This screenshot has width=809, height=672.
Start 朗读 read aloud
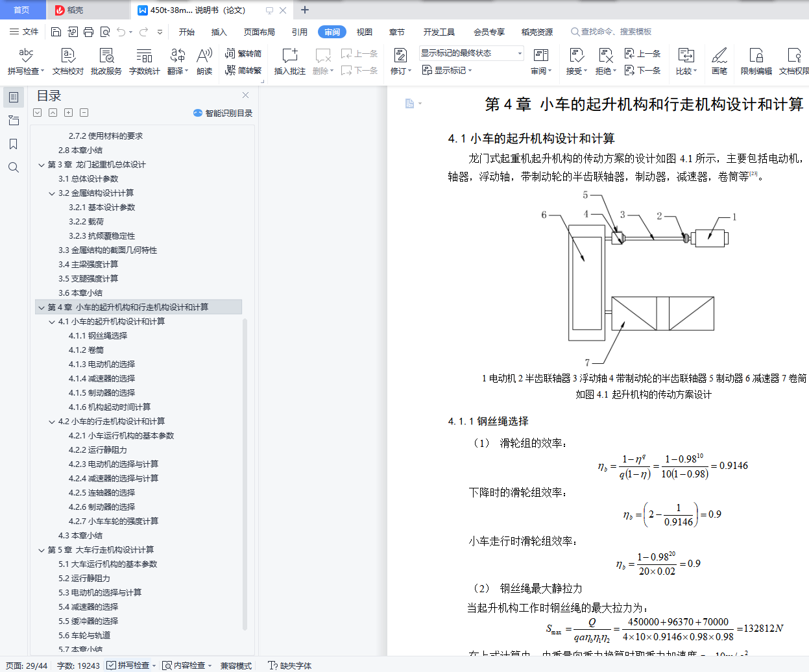(x=204, y=62)
